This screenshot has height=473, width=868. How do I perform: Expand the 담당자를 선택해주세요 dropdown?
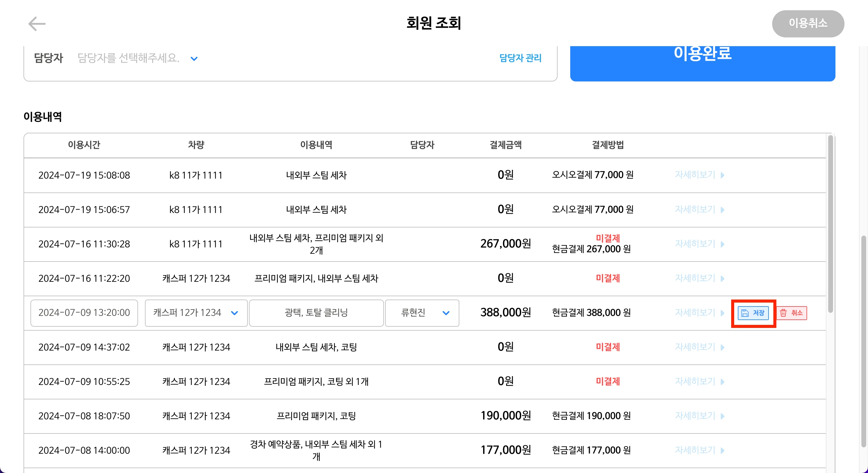coord(137,58)
